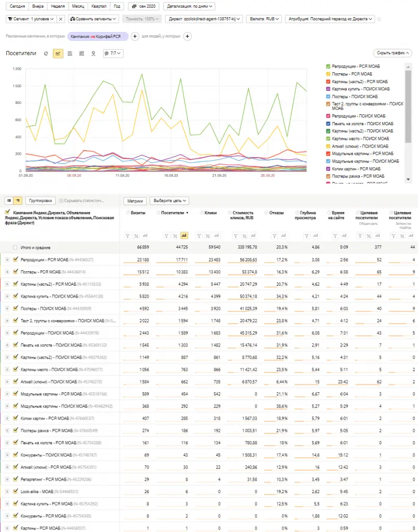
Task: Expand the Репродукции - РСЯ МОАБ row
Action: click(7, 259)
